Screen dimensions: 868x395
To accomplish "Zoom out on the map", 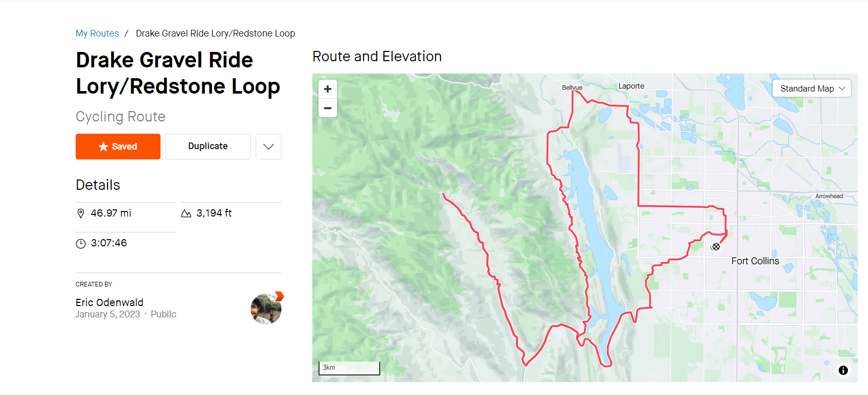I will click(328, 108).
